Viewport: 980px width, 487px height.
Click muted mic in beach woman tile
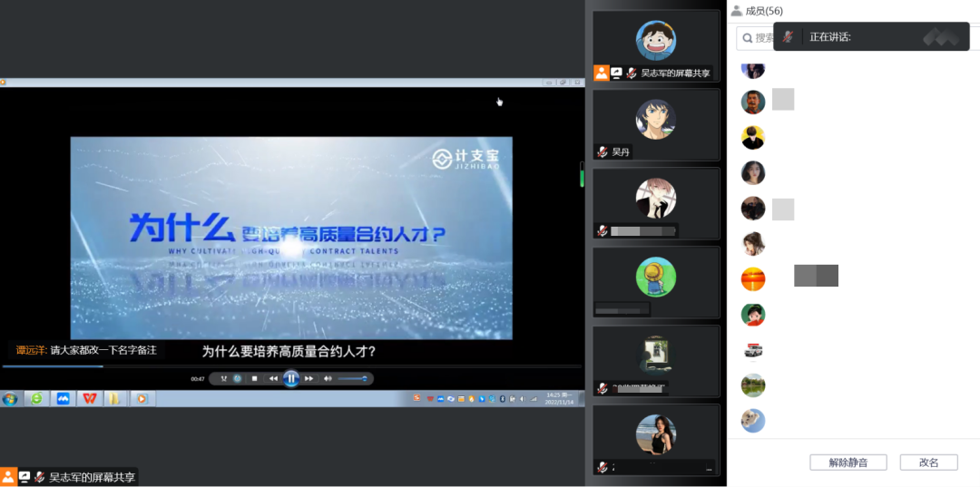pyautogui.click(x=603, y=466)
